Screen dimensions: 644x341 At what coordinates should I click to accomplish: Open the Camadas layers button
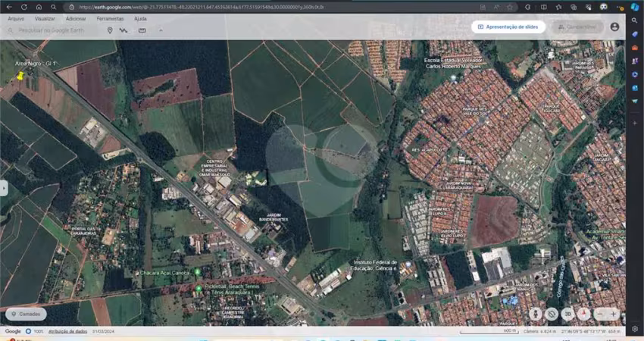[26, 314]
